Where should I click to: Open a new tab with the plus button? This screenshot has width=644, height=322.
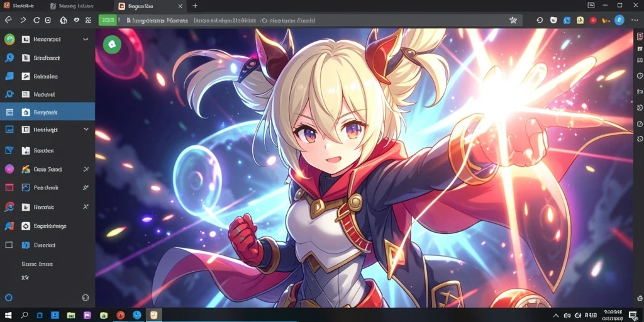click(x=195, y=6)
